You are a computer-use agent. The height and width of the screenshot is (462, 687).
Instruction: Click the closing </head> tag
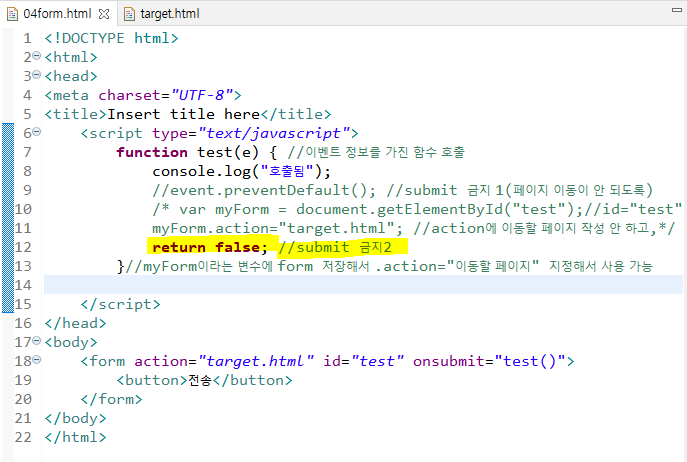pos(75,323)
